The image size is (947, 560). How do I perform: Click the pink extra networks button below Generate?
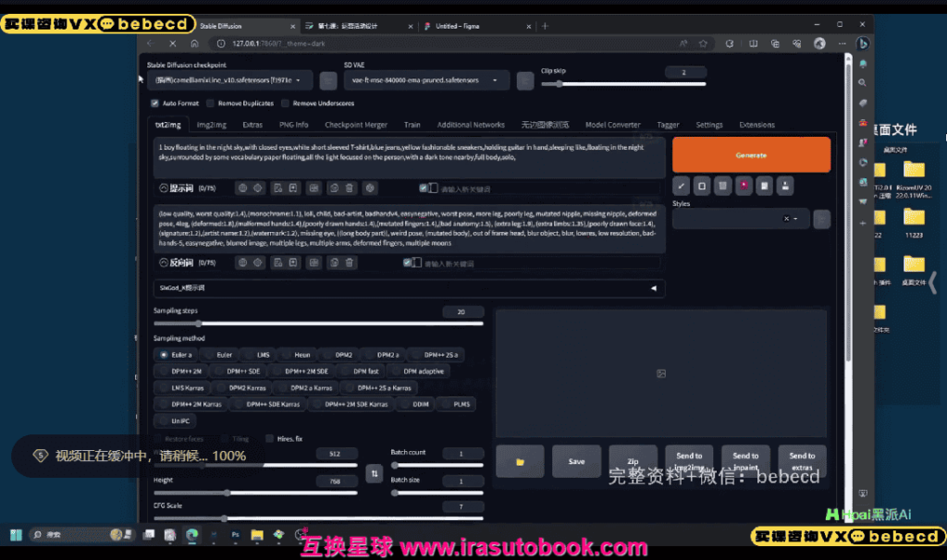744,186
